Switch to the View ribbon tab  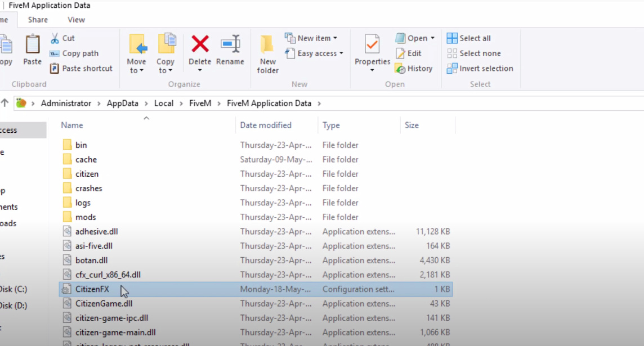[76, 20]
